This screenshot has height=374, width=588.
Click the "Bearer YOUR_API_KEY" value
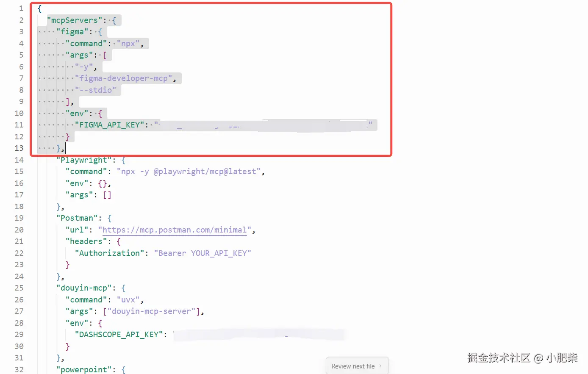(x=202, y=253)
